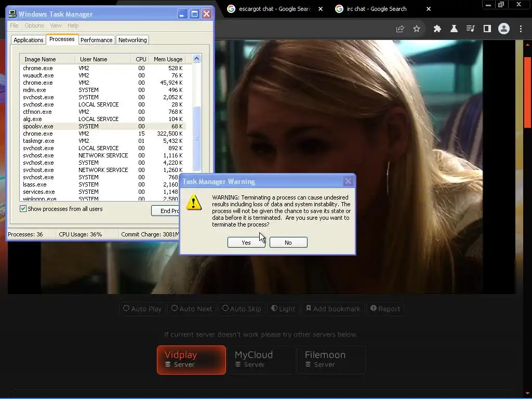
Task: Open the media control playlist icon
Action: (x=471, y=29)
